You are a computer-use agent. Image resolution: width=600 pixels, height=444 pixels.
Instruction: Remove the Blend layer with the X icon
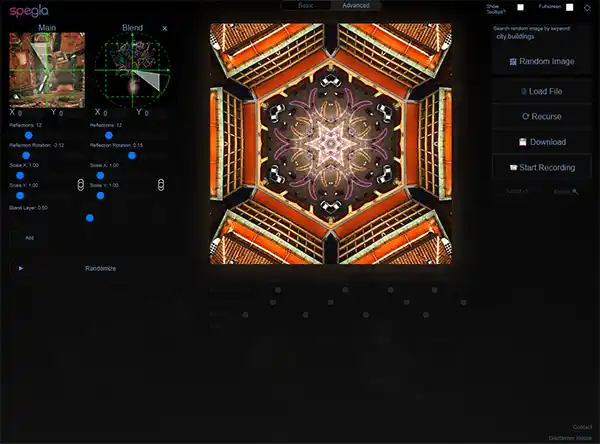click(x=165, y=28)
